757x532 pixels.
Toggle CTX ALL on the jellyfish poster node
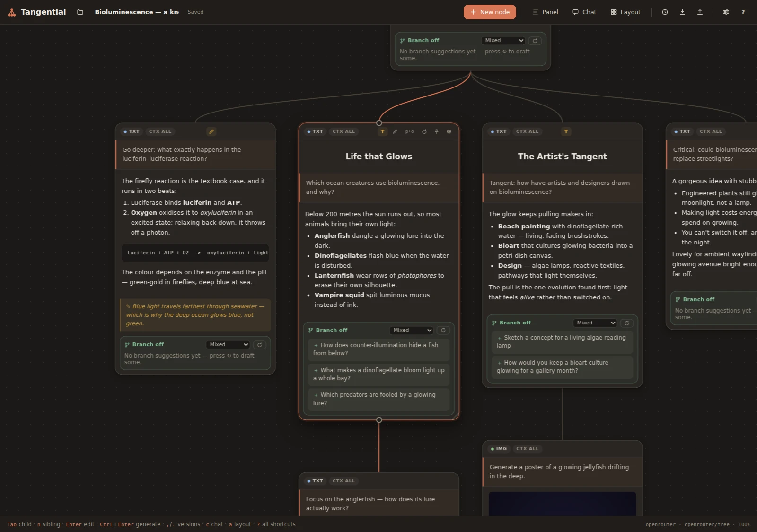click(x=528, y=449)
